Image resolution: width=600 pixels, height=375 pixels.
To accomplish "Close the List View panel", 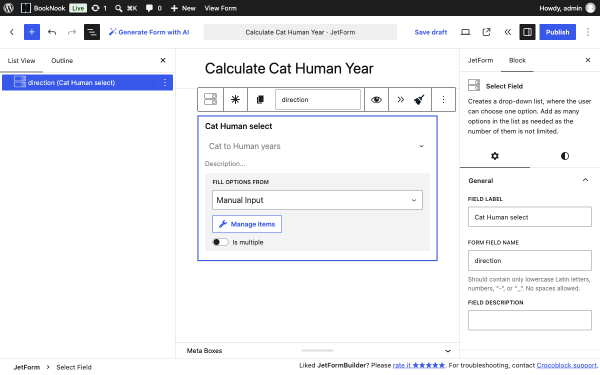I will (163, 60).
